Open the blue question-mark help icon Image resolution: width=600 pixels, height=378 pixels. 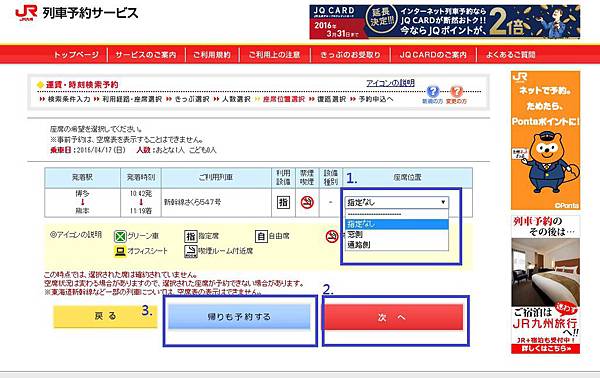pyautogui.click(x=433, y=91)
